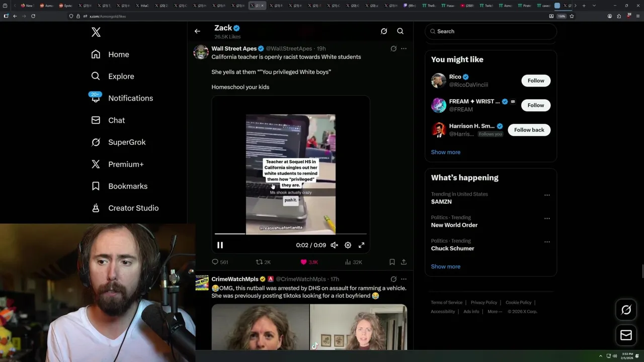This screenshot has height=362, width=644.
Task: Open New World Order trend
Action: pos(454,225)
